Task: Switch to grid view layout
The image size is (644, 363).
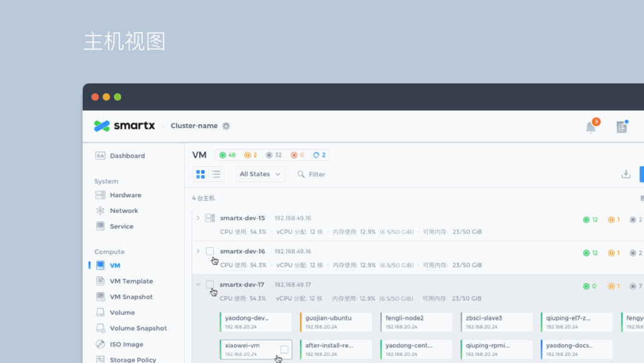Action: tap(200, 174)
